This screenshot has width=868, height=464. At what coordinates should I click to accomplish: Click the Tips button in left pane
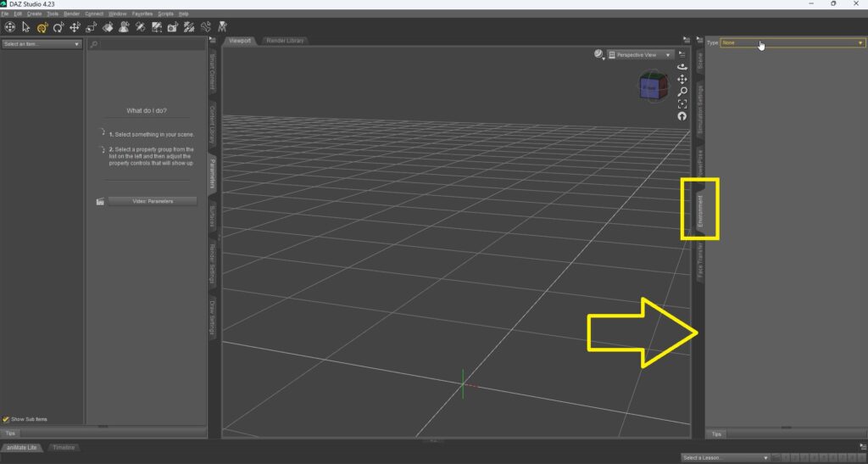pyautogui.click(x=10, y=433)
